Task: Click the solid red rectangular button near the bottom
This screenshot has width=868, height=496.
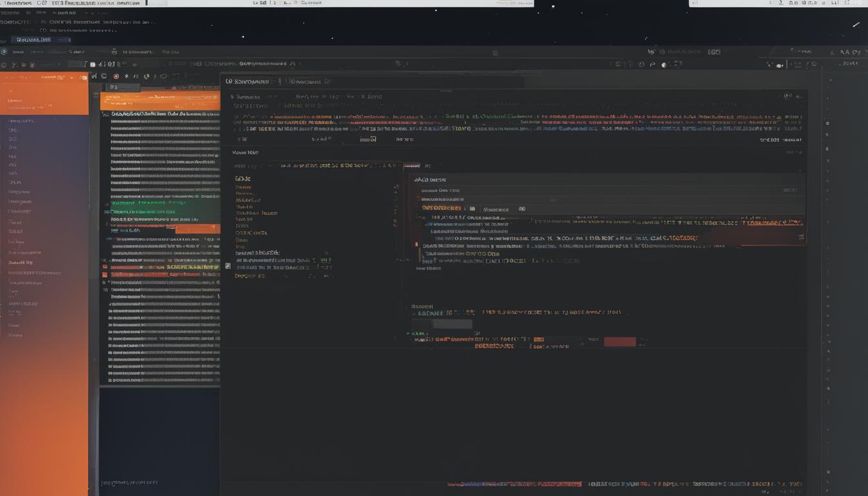Action: (x=620, y=341)
